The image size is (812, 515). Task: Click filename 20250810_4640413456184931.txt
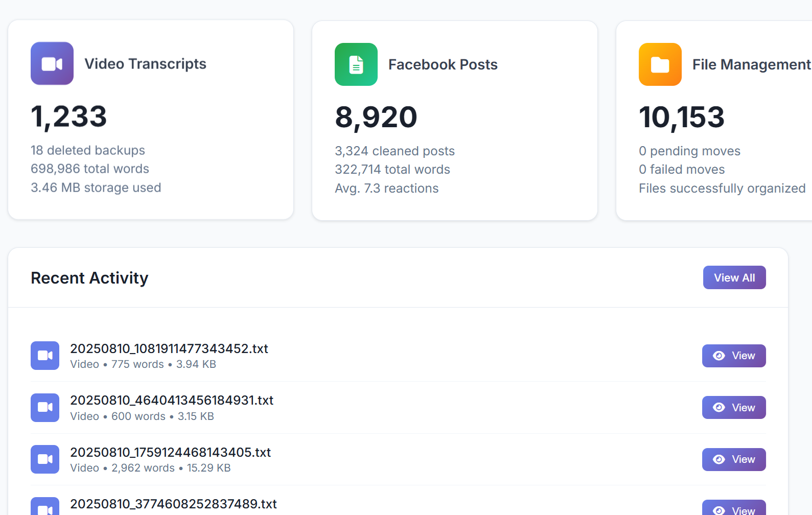click(172, 400)
